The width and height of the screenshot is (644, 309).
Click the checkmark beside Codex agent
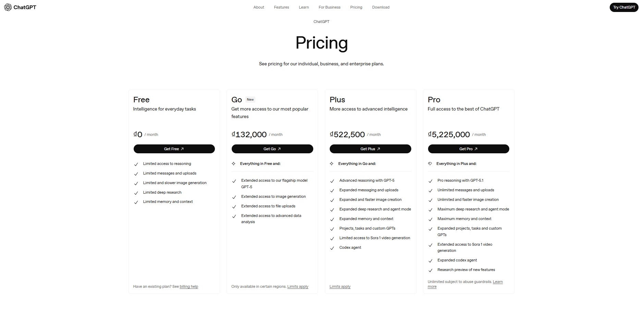tap(332, 248)
